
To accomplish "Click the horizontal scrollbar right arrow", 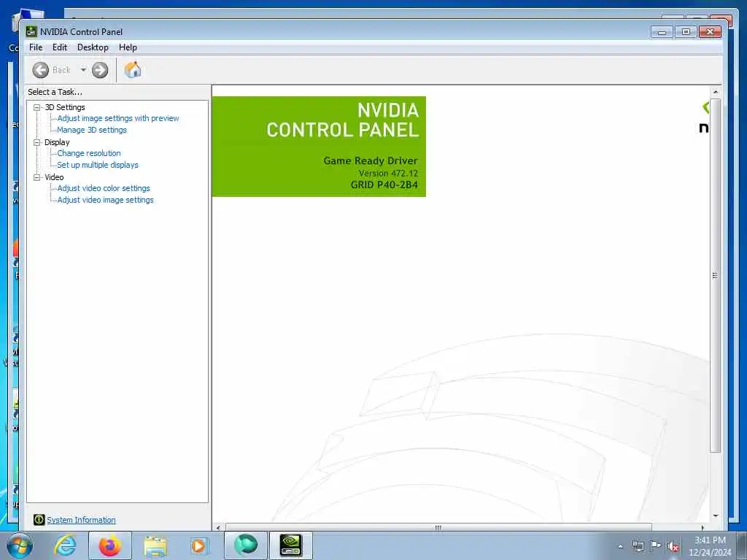I will [x=703, y=527].
